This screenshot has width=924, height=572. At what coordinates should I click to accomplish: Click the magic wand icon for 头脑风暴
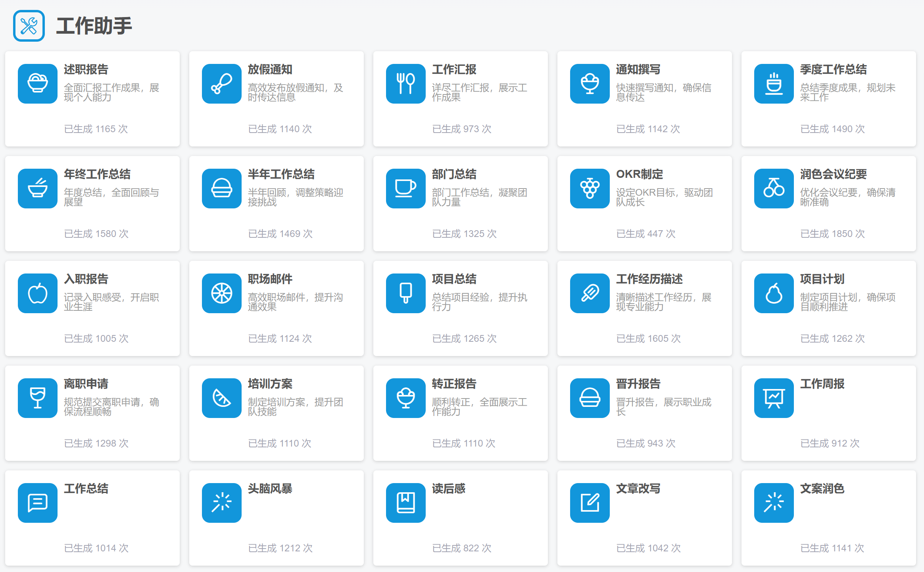221,503
